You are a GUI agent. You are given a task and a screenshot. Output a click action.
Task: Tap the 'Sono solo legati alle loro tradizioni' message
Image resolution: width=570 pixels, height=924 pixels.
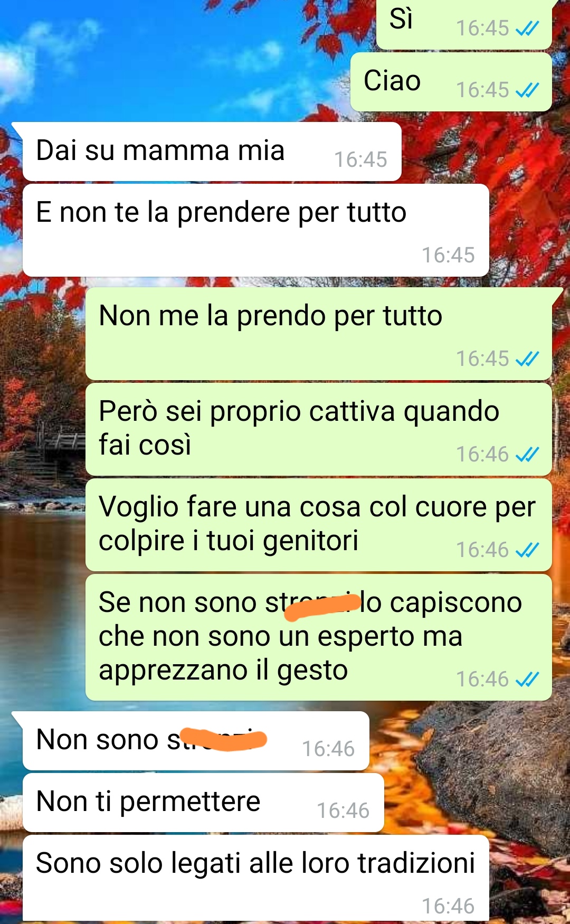(255, 879)
